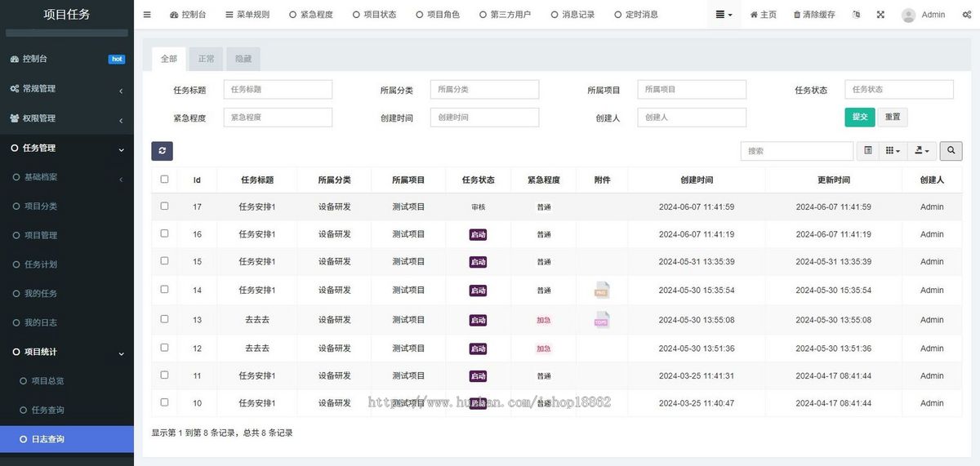980x466 pixels.
Task: Enter fullscreen mode with the expand icon
Action: pos(880,15)
